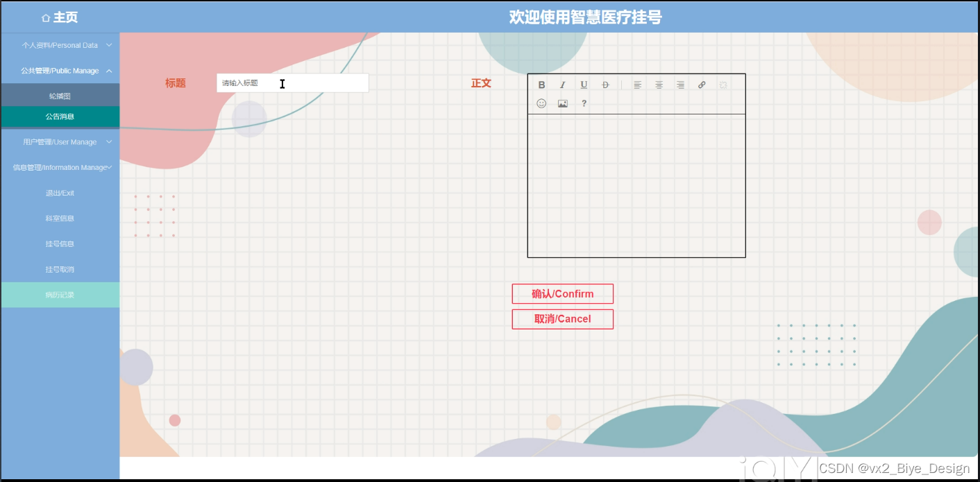Open the 用户管理/User Manage menu
980x482 pixels.
tap(60, 142)
